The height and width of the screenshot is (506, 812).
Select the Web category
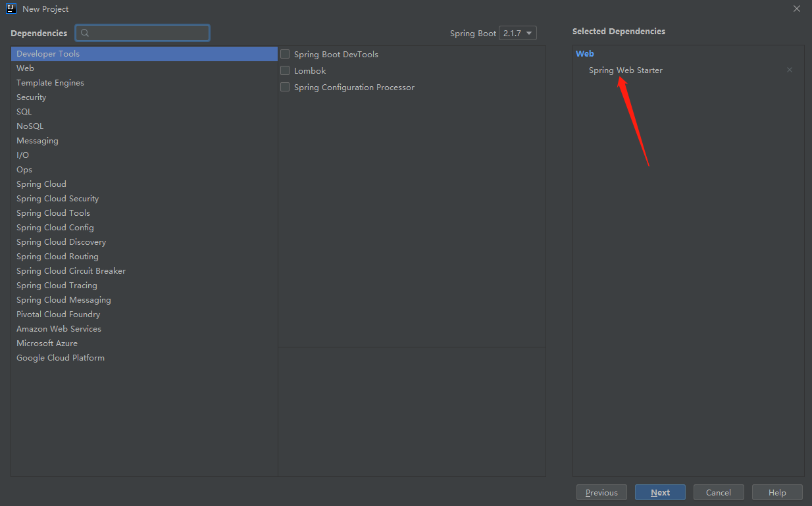point(144,68)
